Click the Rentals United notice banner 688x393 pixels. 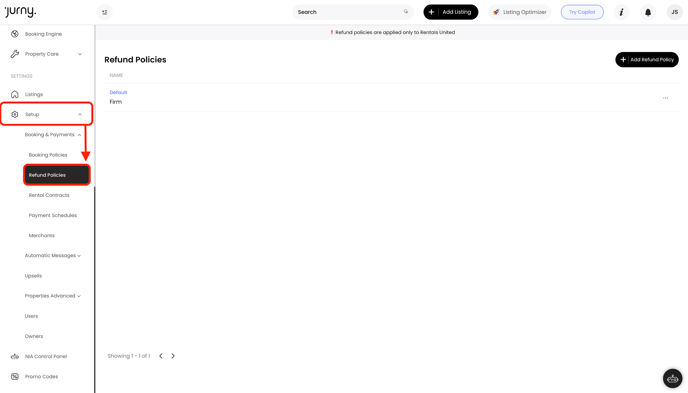point(392,32)
